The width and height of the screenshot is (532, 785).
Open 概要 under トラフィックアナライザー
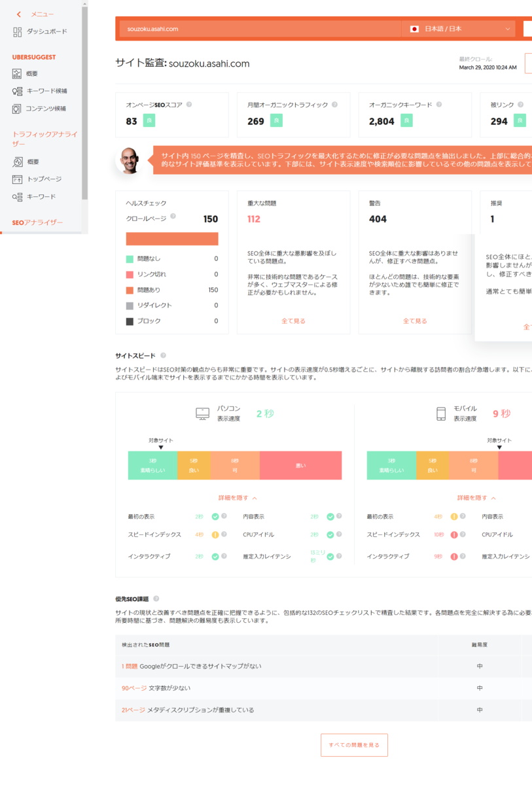pyautogui.click(x=26, y=162)
